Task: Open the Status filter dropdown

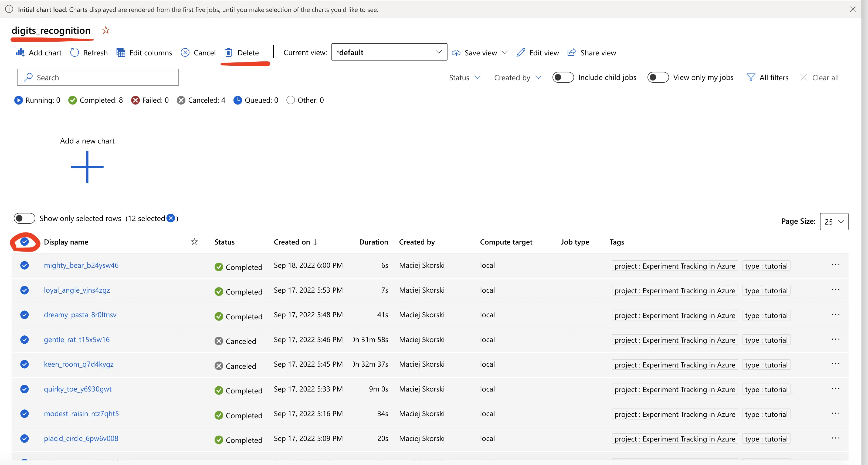Action: coord(464,78)
